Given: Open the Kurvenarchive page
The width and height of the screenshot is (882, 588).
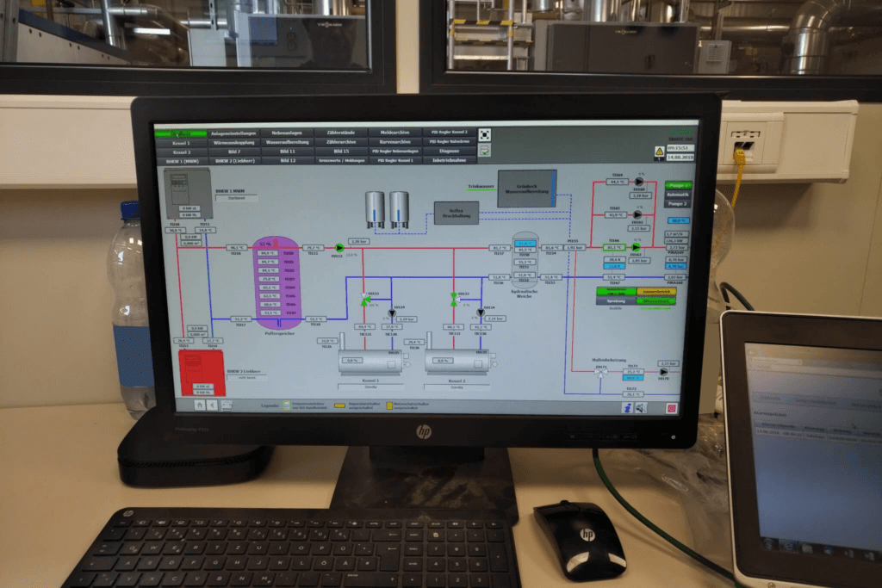Looking at the screenshot, I should click(394, 142).
